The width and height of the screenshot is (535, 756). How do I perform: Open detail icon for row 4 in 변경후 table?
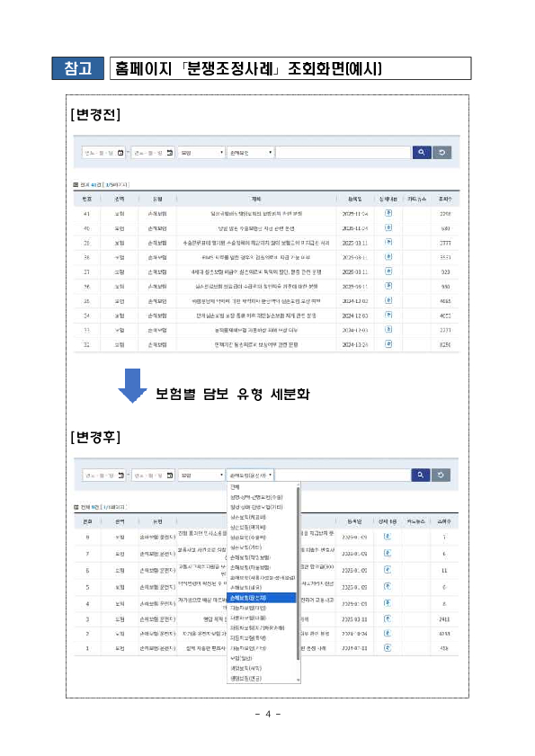pyautogui.click(x=387, y=603)
